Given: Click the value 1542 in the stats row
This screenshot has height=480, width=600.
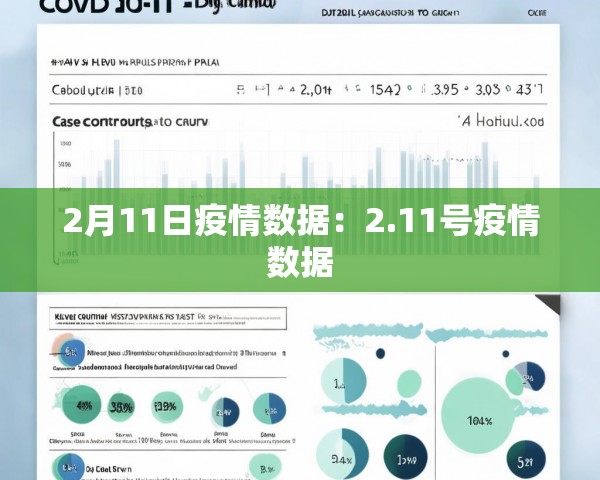Looking at the screenshot, I should pyautogui.click(x=385, y=90).
